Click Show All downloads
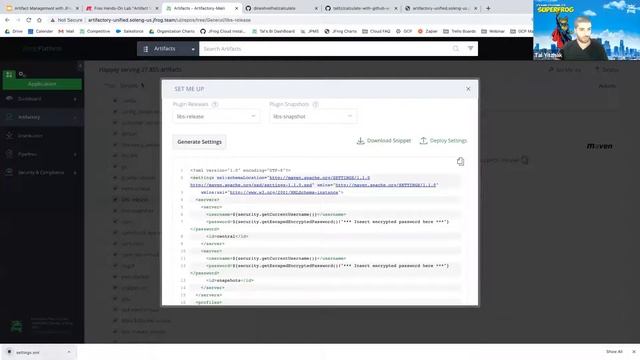The height and width of the screenshot is (360, 640). (614, 352)
